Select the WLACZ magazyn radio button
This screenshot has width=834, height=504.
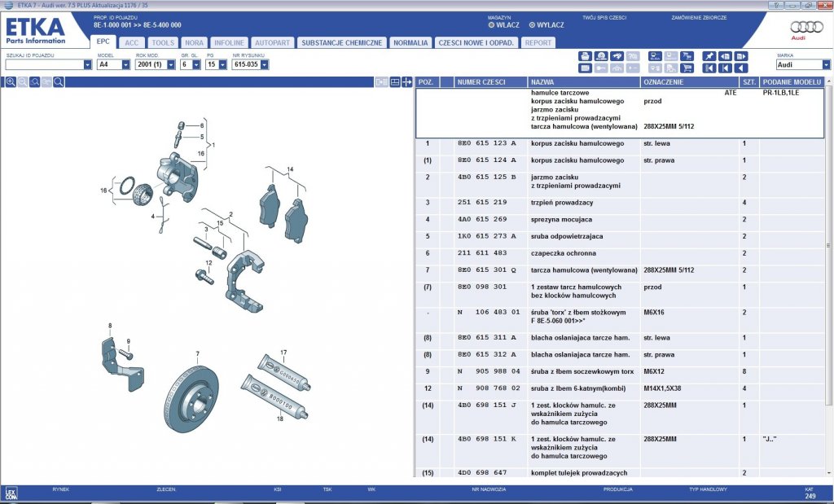[x=491, y=25]
